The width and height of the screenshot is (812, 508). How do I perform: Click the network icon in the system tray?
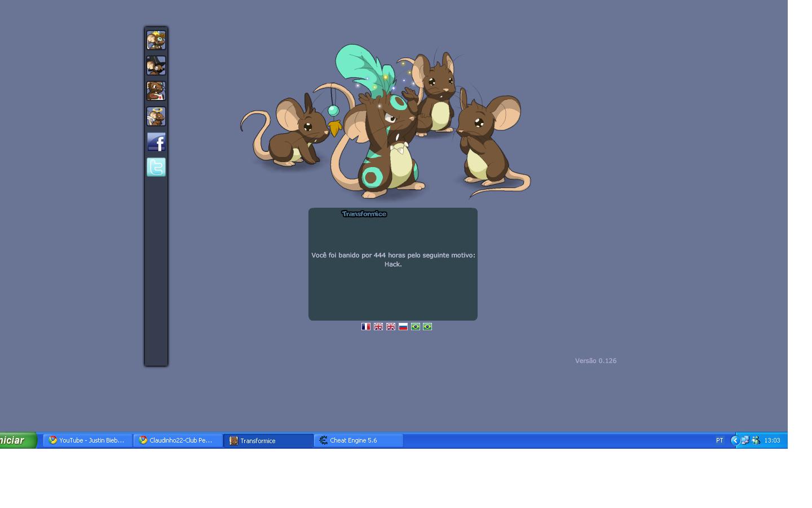point(745,440)
